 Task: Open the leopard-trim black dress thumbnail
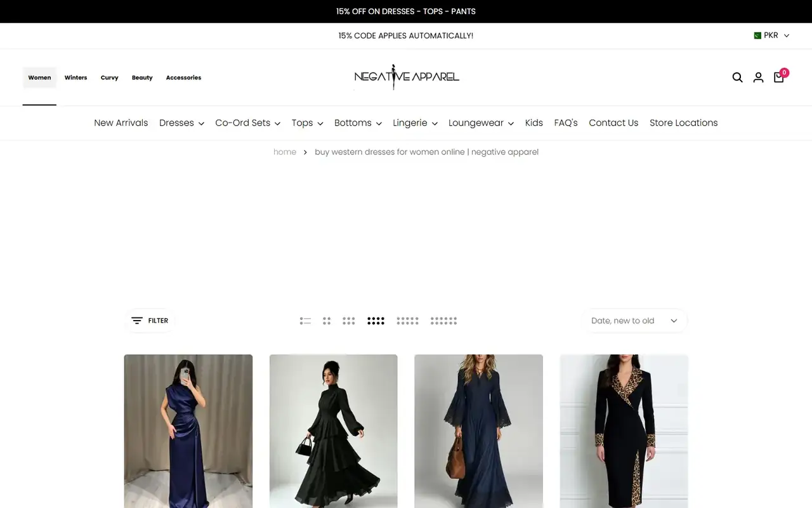pyautogui.click(x=624, y=431)
